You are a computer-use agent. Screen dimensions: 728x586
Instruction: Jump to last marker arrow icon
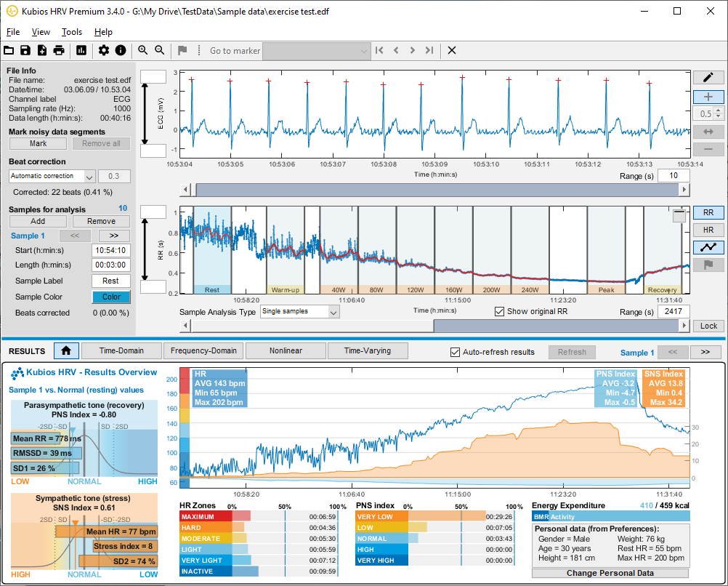point(429,50)
